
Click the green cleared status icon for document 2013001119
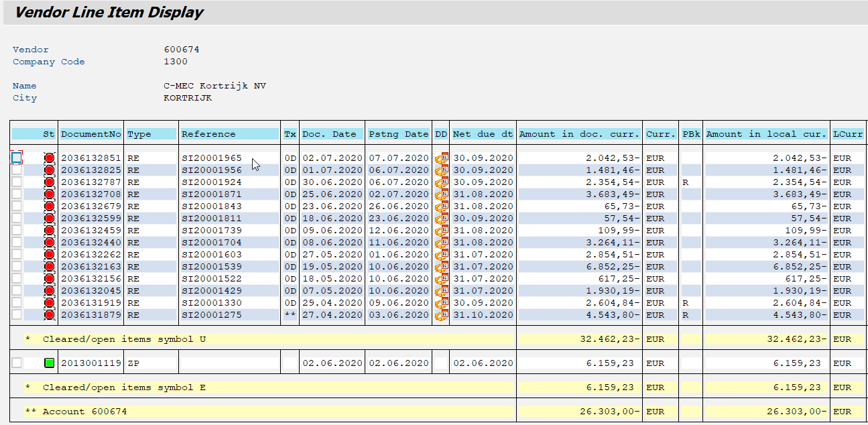tap(49, 363)
